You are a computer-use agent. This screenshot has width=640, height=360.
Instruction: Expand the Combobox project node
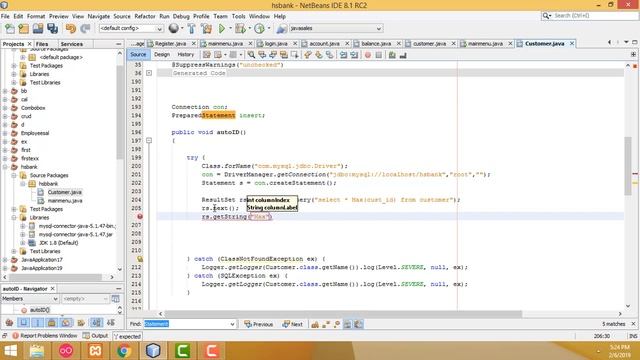[5, 108]
